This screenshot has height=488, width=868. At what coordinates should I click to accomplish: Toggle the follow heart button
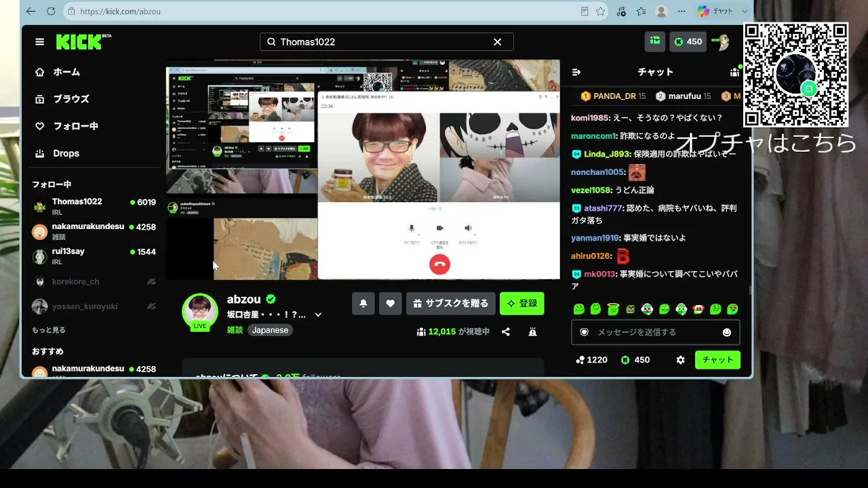(x=391, y=304)
